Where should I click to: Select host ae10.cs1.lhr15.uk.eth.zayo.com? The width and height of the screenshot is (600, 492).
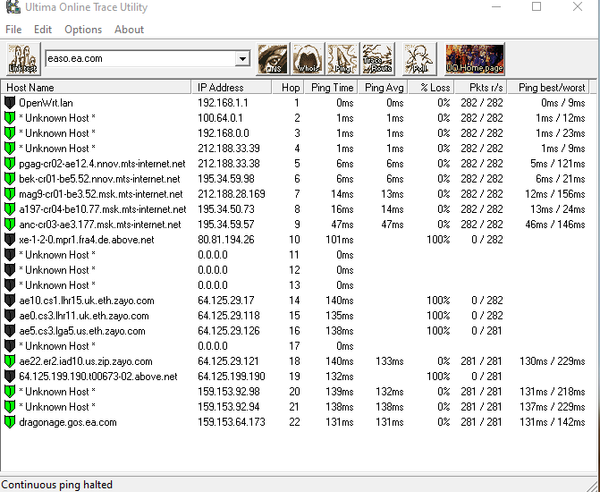pyautogui.click(x=86, y=301)
